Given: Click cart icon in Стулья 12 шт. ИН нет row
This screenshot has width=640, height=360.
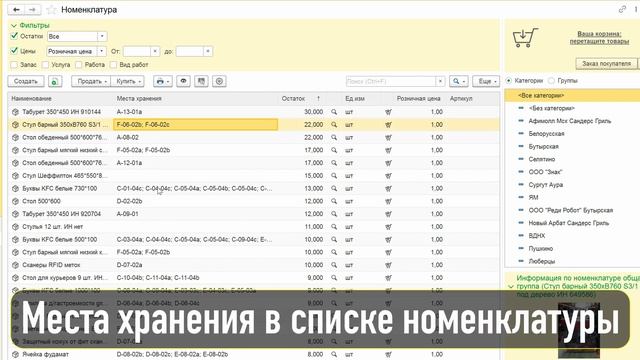Looking at the screenshot, I should (x=388, y=227).
